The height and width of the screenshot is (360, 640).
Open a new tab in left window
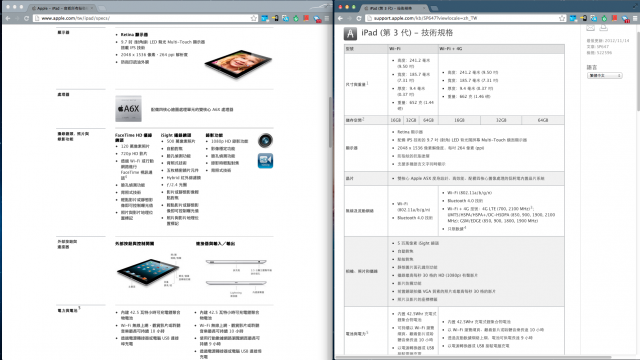tap(102, 8)
